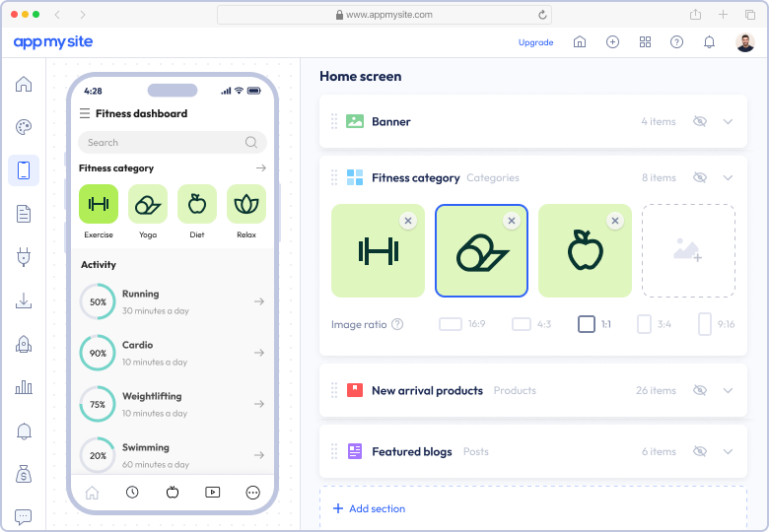Select the 4:3 image ratio
The image size is (769, 532).
tap(531, 324)
